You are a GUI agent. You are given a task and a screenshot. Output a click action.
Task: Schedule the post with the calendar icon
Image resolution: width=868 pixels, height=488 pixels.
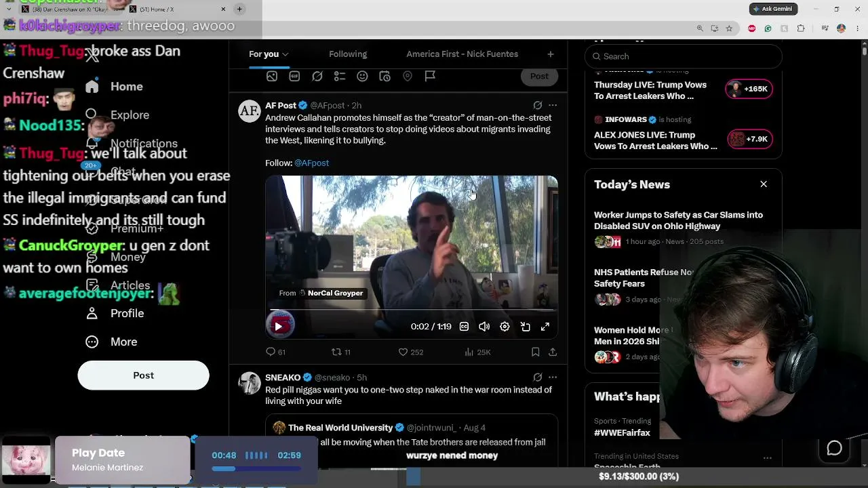(x=384, y=77)
